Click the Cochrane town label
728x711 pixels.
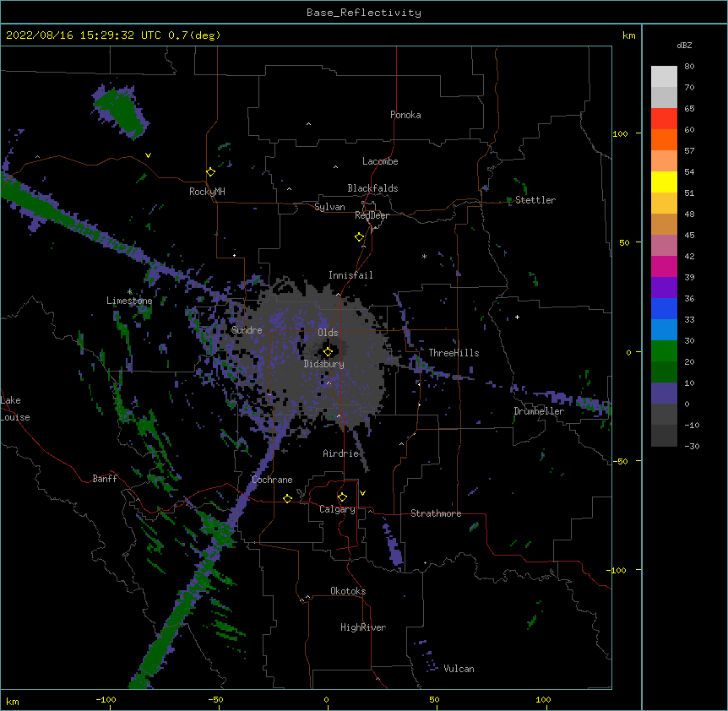pos(272,480)
